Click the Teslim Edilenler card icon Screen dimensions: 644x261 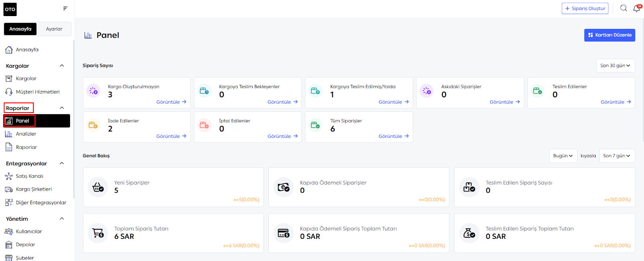[x=538, y=91]
